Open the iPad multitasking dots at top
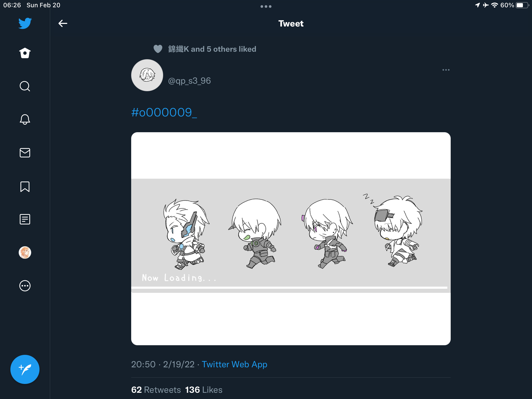The height and width of the screenshot is (399, 532). pos(266,6)
